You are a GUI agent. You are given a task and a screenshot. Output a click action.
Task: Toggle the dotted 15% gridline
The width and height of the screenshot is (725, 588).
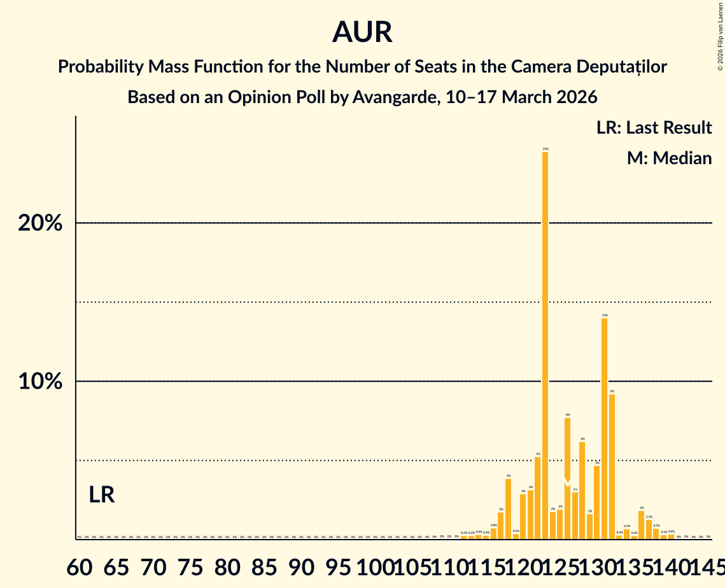[x=382, y=302]
